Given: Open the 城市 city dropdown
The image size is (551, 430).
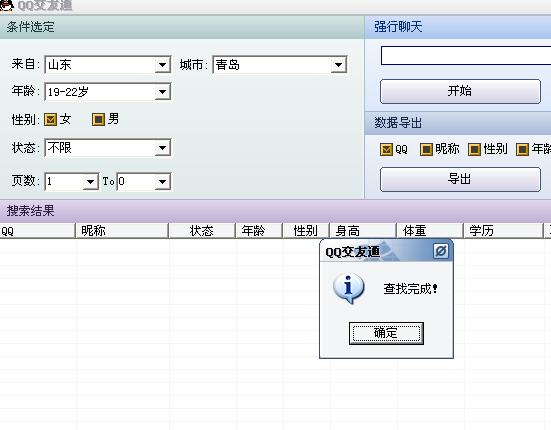Looking at the screenshot, I should pyautogui.click(x=338, y=65).
